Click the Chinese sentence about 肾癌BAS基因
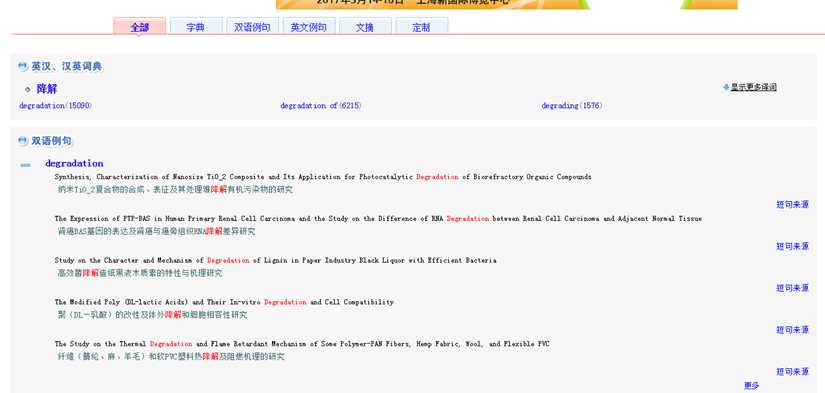 [156, 231]
